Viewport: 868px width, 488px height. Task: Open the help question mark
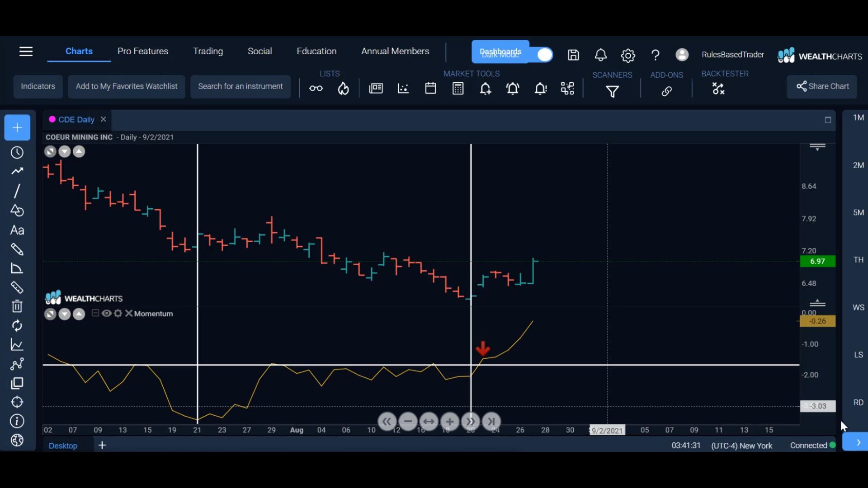pos(655,56)
